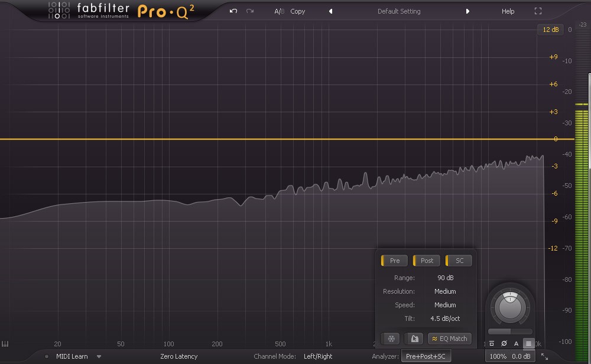Click the Analyzer: label
Viewport: 591px width, 364px height.
point(385,356)
